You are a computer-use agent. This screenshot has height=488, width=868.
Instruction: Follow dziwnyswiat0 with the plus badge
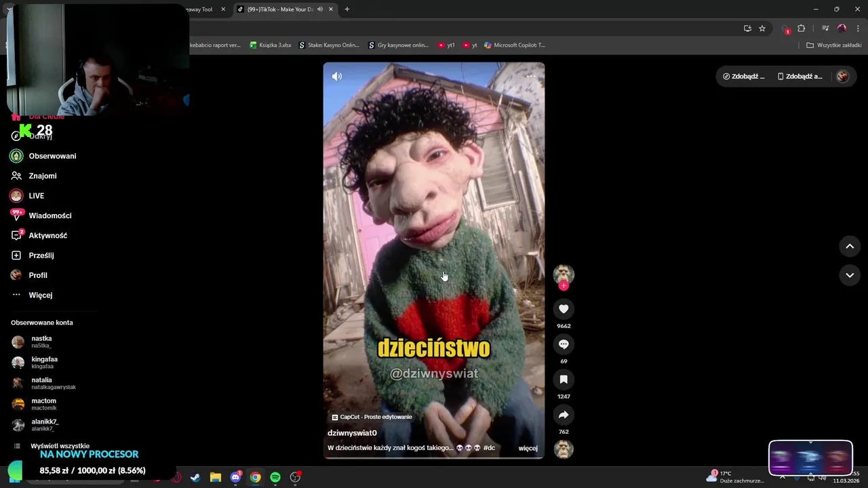(x=564, y=285)
